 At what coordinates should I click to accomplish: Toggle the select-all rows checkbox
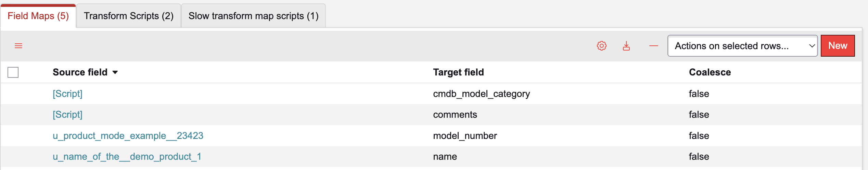click(13, 72)
